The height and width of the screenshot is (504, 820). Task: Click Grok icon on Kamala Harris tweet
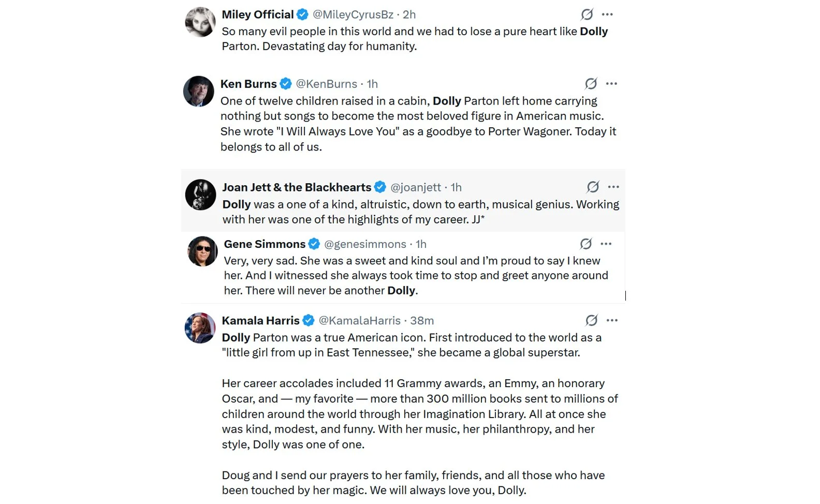coord(591,320)
